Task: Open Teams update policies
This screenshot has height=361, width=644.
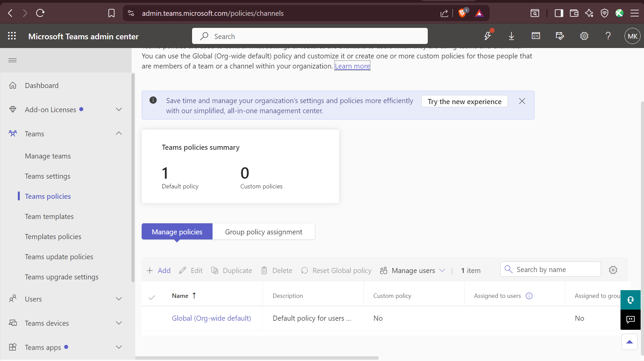Action: coord(59,257)
